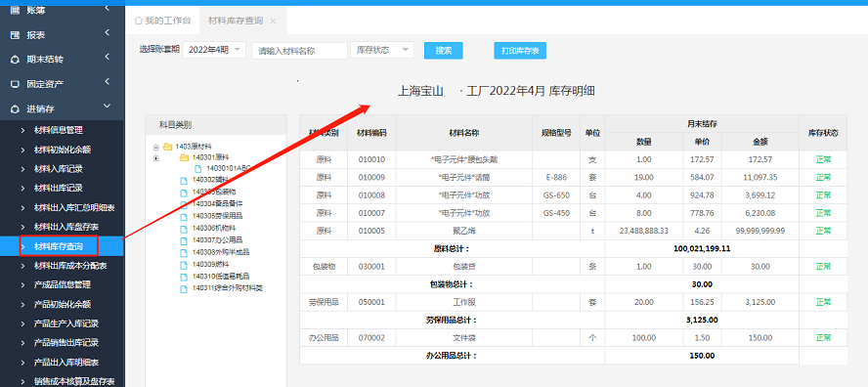Image resolution: width=868 pixels, height=387 pixels.
Task: Click the 工作服 material name cell
Action: (464, 302)
